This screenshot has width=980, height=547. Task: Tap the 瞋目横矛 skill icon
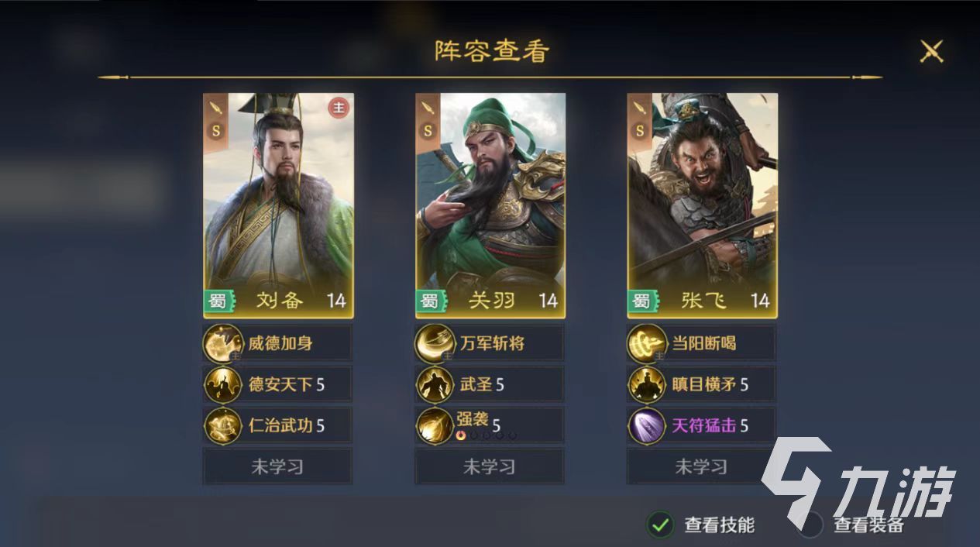tap(647, 384)
